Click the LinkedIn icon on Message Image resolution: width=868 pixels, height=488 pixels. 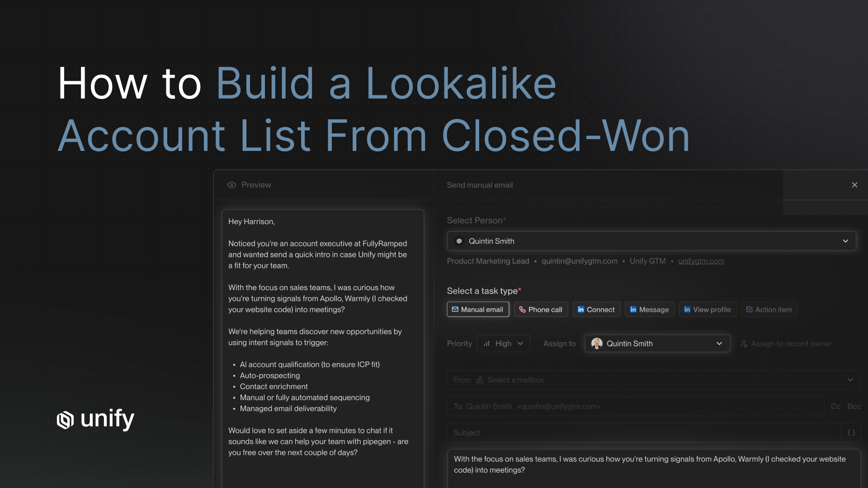pyautogui.click(x=633, y=310)
